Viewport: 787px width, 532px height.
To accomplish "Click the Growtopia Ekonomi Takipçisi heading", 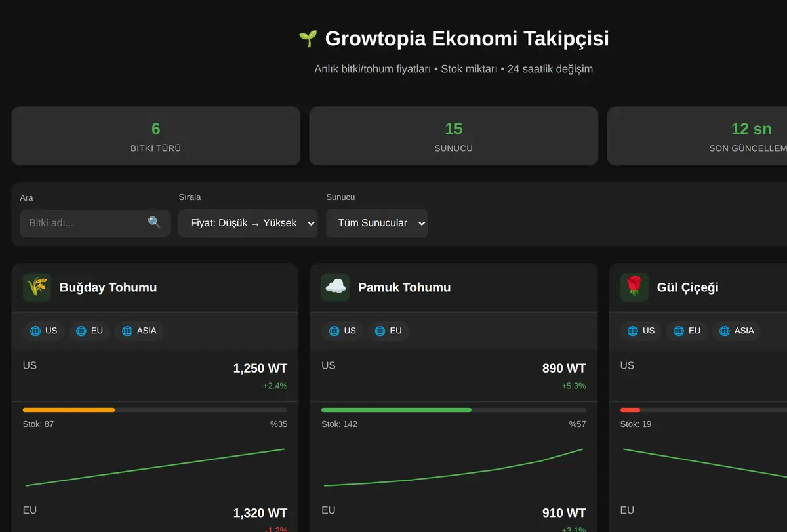I will pyautogui.click(x=467, y=39).
